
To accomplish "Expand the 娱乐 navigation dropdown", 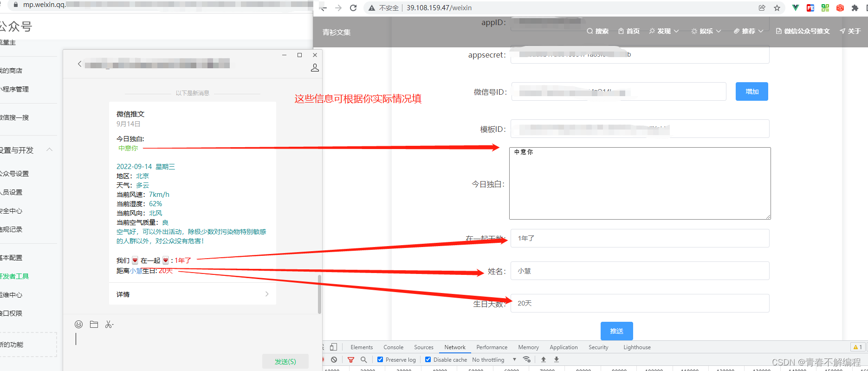I will coord(706,31).
